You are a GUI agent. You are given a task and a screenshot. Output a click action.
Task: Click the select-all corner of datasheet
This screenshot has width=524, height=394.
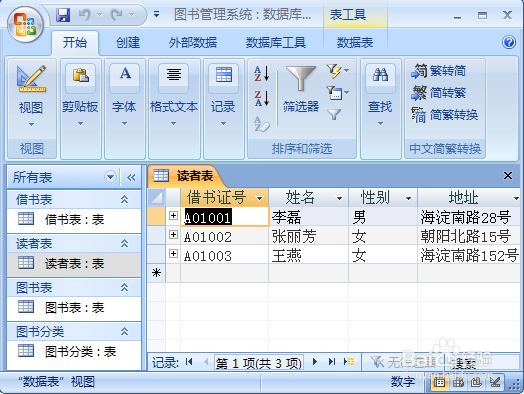tap(156, 197)
